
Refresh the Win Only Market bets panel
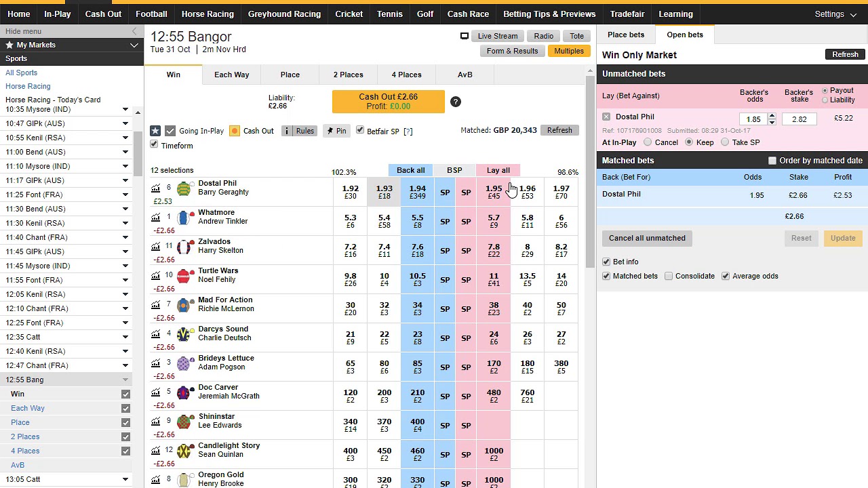tap(845, 54)
